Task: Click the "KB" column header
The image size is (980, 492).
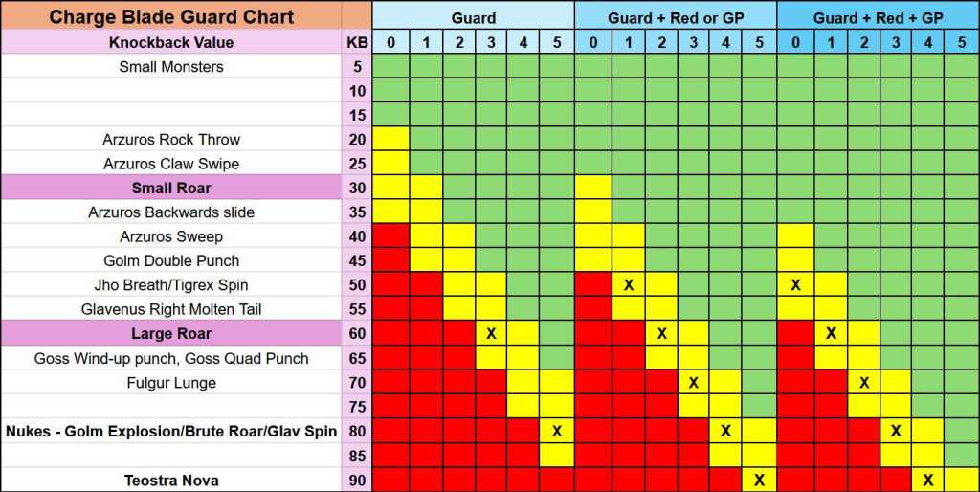Action: click(356, 42)
